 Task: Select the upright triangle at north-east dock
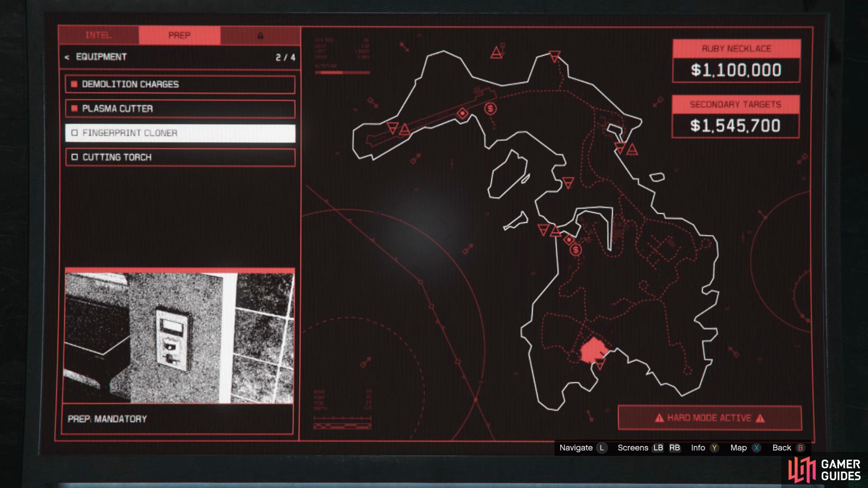click(632, 149)
